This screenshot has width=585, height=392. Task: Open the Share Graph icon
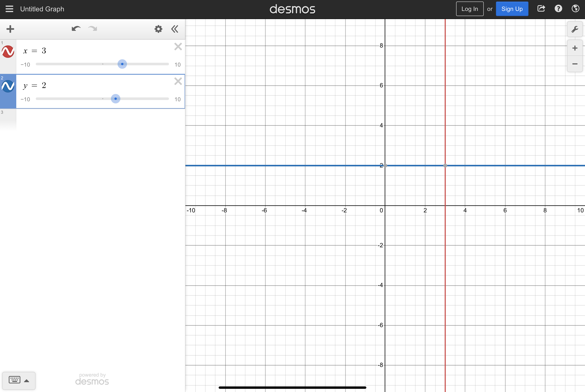541,9
